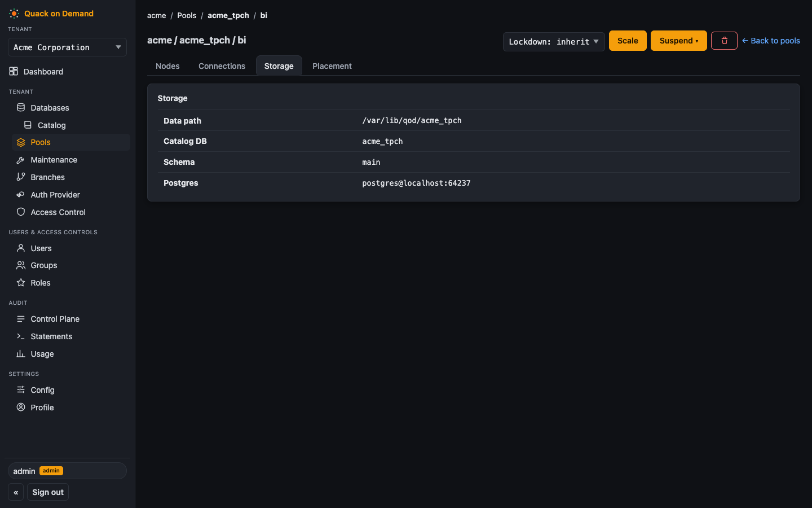This screenshot has height=508, width=812.
Task: Click the Access Control shield icon
Action: [x=21, y=212]
